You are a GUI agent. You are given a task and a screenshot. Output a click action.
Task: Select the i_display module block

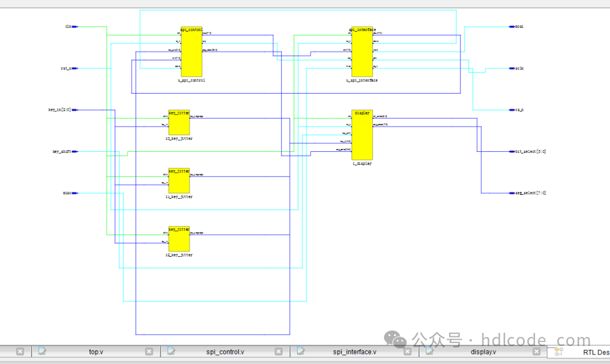click(362, 135)
